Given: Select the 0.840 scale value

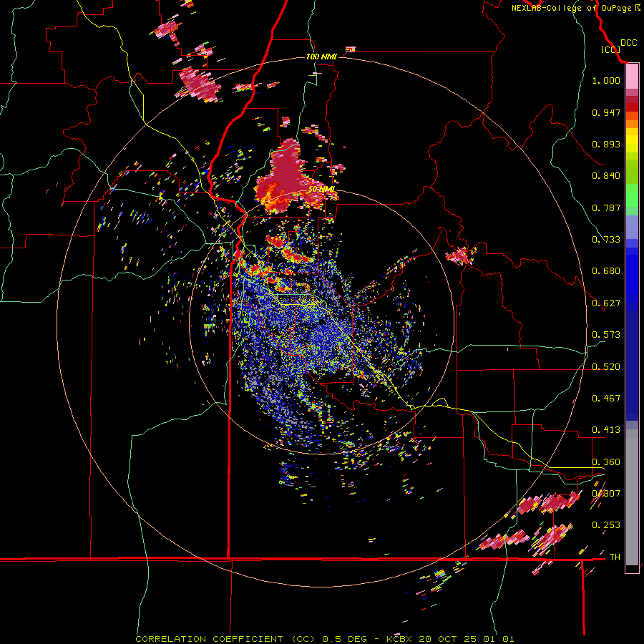Looking at the screenshot, I should pyautogui.click(x=606, y=176).
